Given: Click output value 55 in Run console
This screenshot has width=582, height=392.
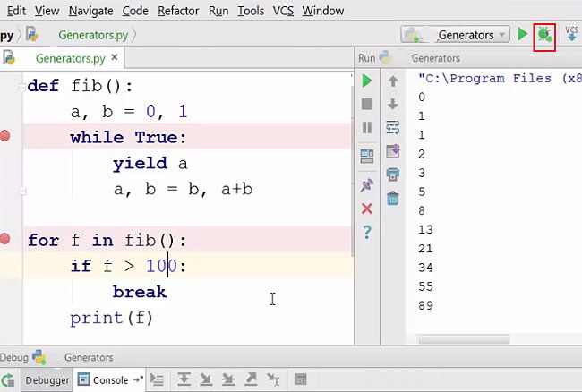Looking at the screenshot, I should (425, 286).
